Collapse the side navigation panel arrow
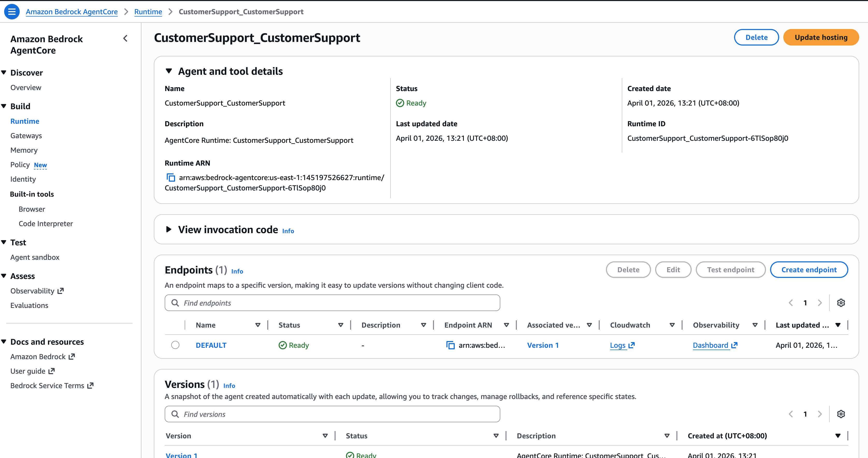868x458 pixels. click(x=125, y=38)
